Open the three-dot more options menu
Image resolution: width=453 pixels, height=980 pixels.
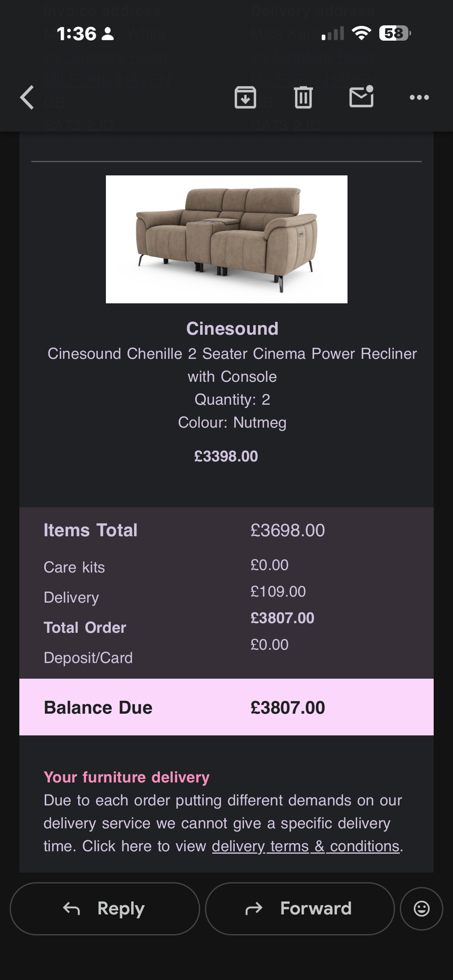419,97
